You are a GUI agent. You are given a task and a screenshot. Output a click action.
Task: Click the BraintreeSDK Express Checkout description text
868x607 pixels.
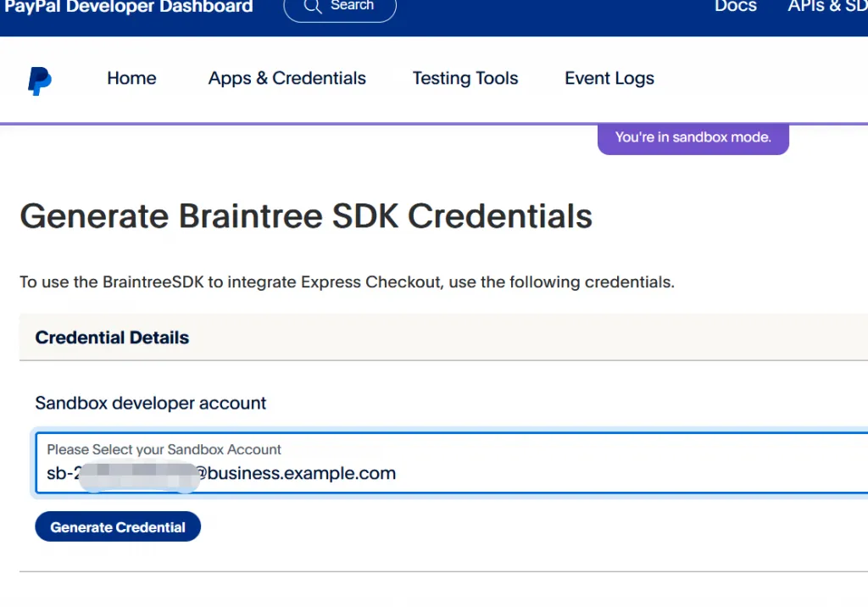click(x=347, y=282)
